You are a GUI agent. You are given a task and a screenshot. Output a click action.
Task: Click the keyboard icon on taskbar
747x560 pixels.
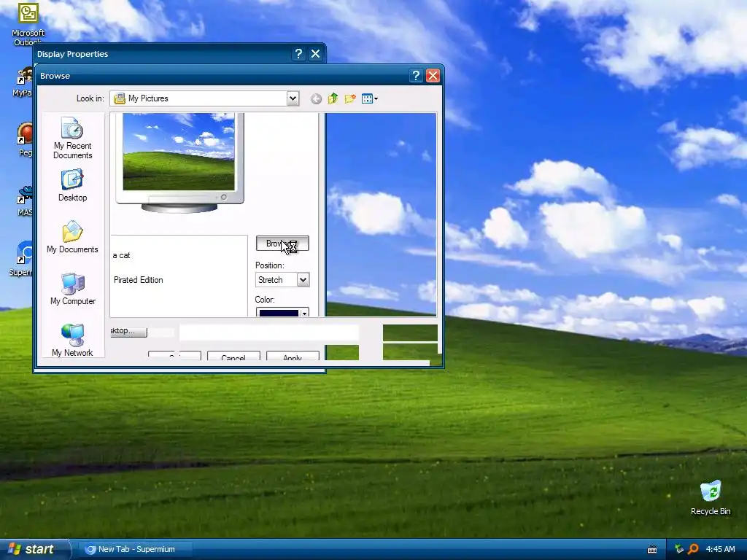652,550
